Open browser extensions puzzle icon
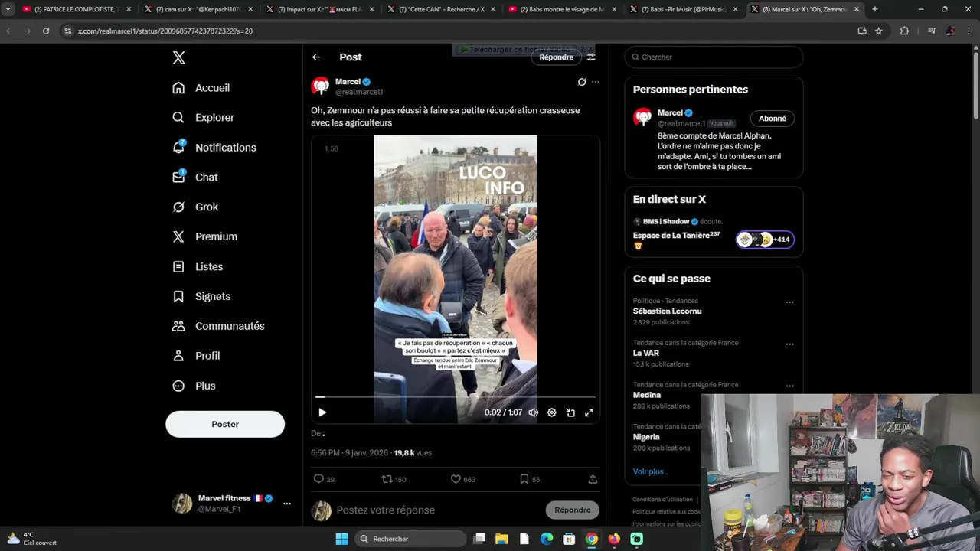Viewport: 980px width, 551px height. [904, 31]
